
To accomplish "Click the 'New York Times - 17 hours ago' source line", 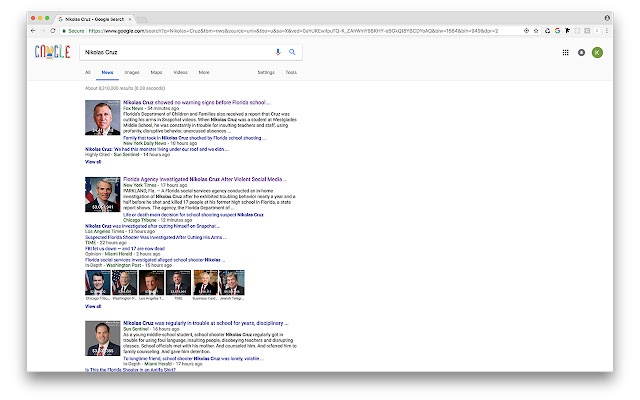I will pos(155,185).
